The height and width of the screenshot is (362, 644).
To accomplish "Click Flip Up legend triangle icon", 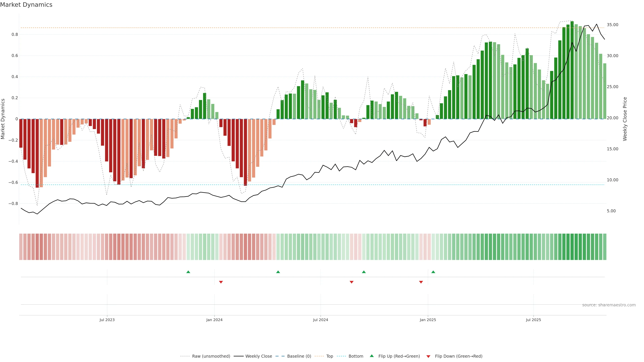I will tap(372, 356).
